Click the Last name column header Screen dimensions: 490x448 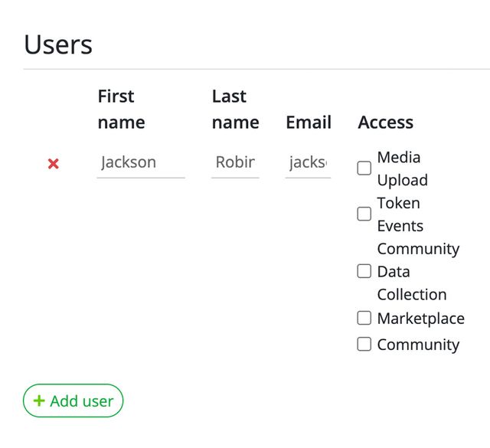coord(235,109)
